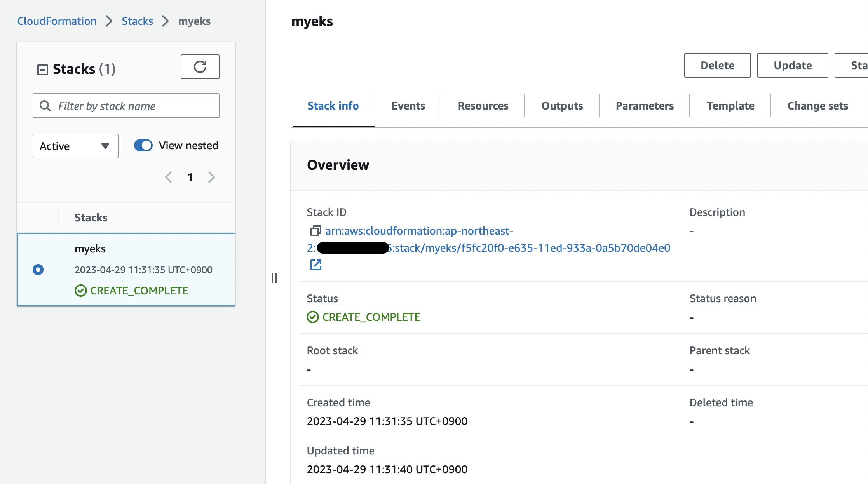Copy the Stack ID ARN
Screen dimensions: 868x484
click(315, 231)
